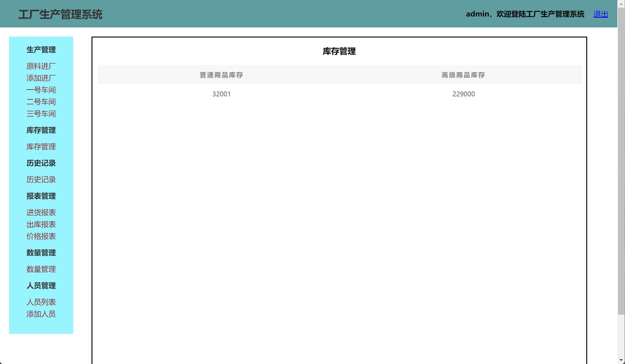625x364 pixels.
Task: View the 历史记录 page
Action: coord(41,180)
